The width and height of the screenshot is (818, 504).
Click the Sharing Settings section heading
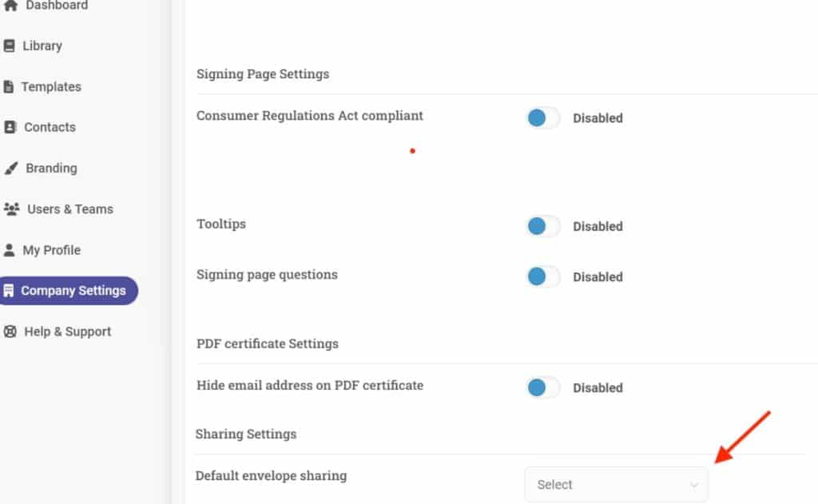tap(246, 434)
